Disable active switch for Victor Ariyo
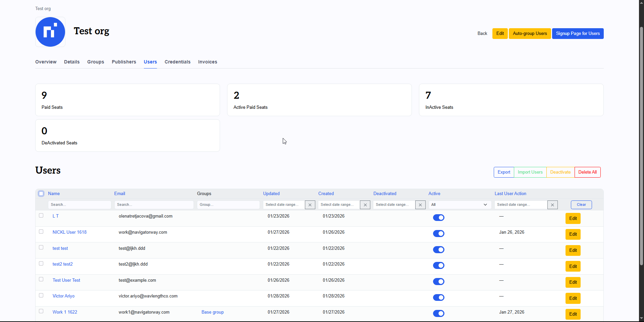 (x=438, y=297)
